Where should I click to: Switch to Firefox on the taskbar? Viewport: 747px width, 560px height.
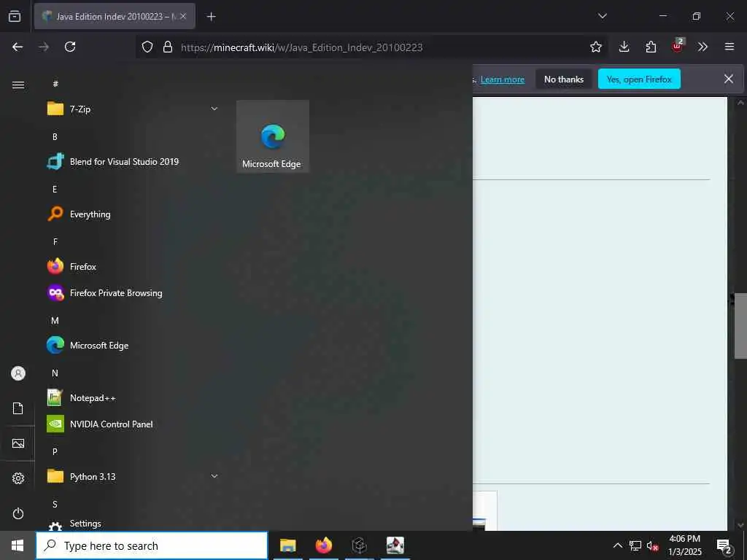pyautogui.click(x=323, y=545)
